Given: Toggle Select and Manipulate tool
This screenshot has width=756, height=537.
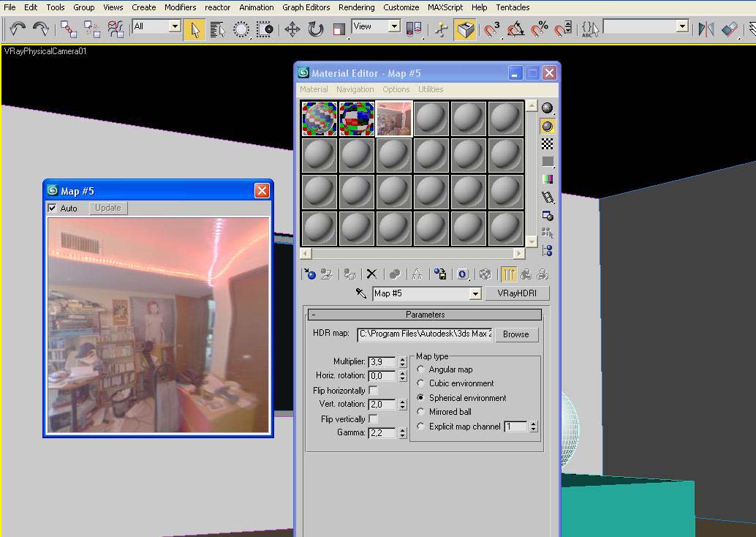Looking at the screenshot, I should coord(441,29).
